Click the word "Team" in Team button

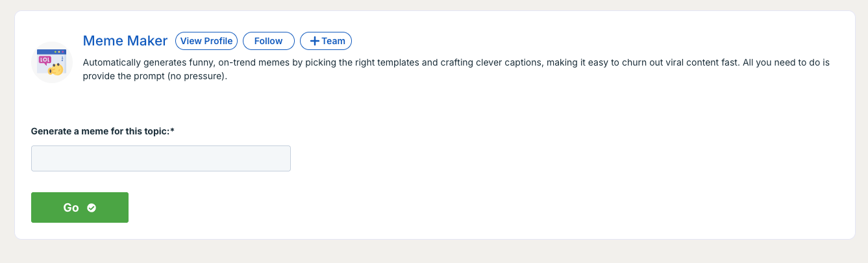tap(334, 41)
